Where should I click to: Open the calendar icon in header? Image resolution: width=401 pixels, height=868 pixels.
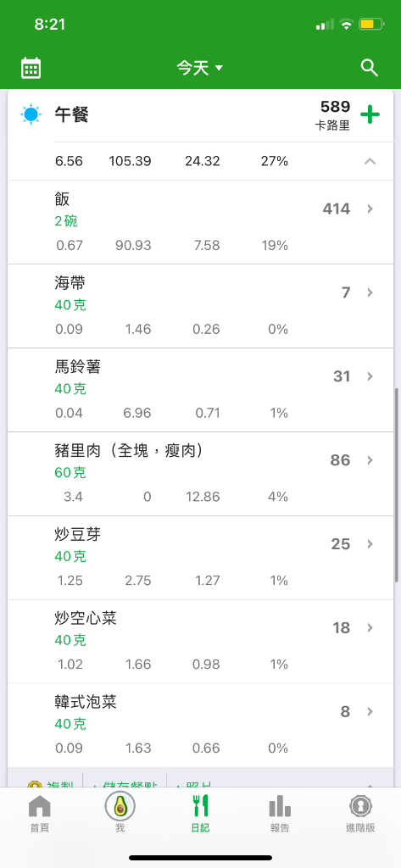31,68
